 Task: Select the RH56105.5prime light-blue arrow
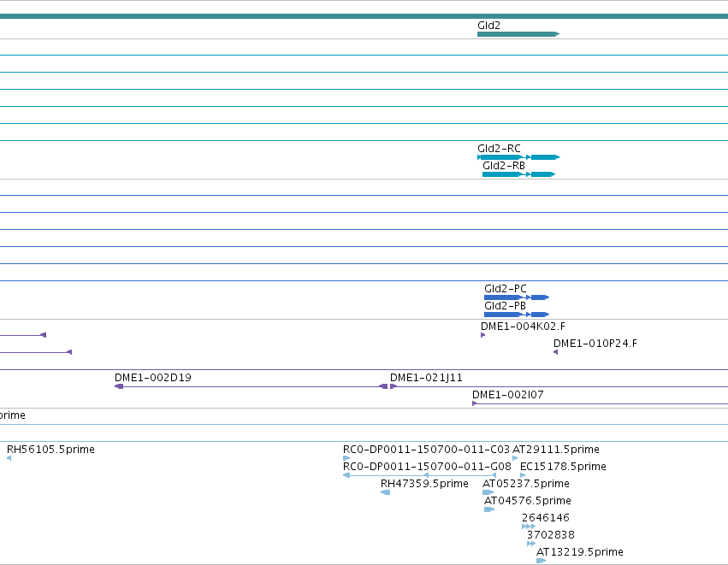coord(9,458)
